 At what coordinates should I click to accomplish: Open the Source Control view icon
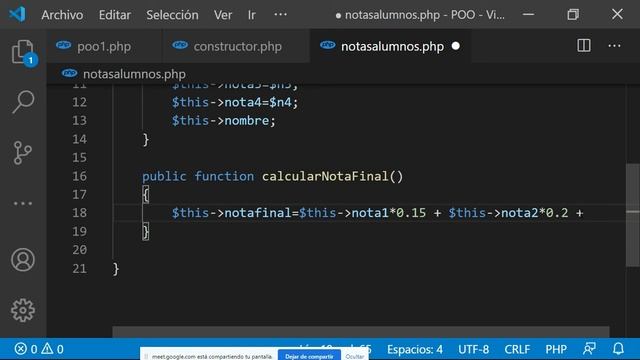[23, 153]
